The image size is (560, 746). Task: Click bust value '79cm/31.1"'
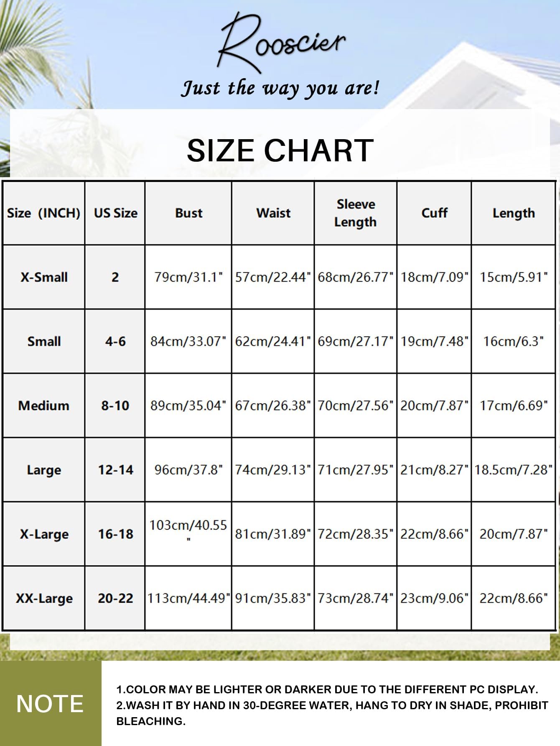click(x=188, y=277)
